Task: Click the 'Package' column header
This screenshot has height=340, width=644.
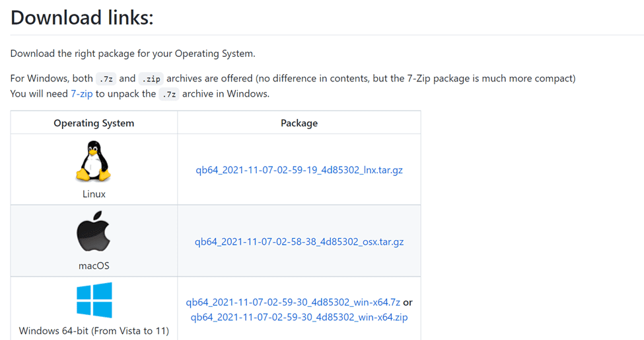Action: pyautogui.click(x=299, y=123)
